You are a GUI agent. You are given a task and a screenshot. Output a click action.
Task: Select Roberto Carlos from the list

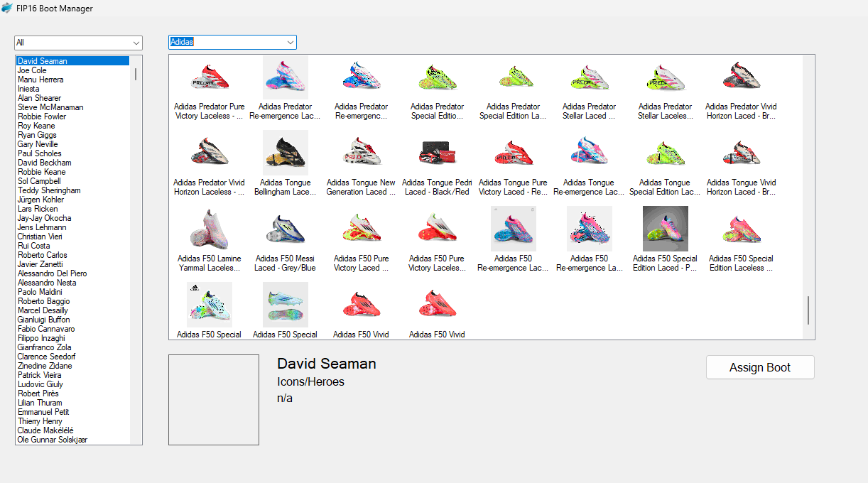(x=72, y=255)
